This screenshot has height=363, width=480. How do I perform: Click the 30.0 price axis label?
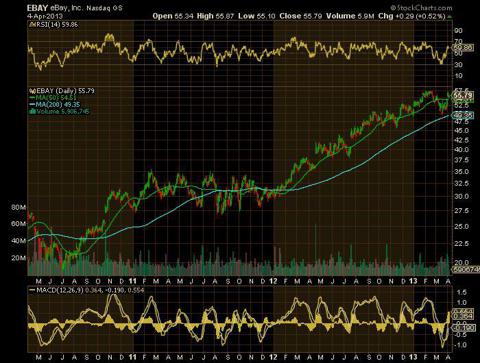pyautogui.click(x=461, y=197)
